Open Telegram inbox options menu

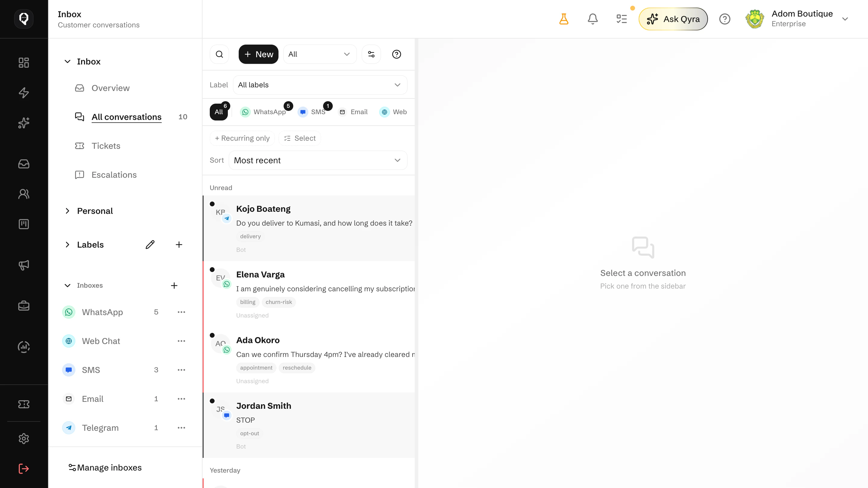click(x=181, y=428)
